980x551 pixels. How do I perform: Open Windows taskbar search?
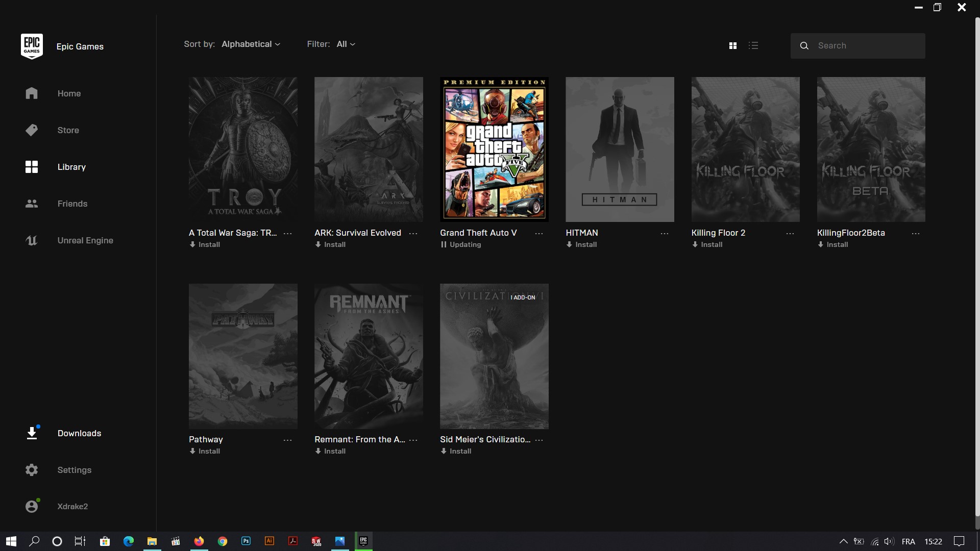coord(34,541)
